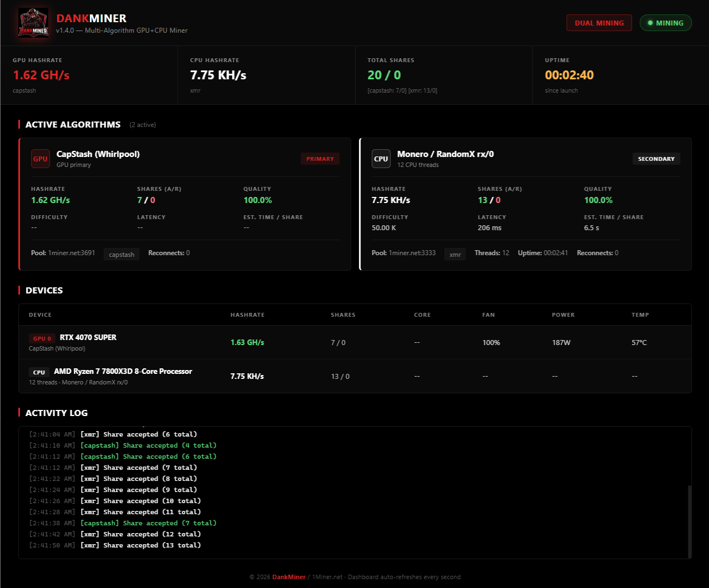Click the uptime value 00:02:40

tap(569, 75)
